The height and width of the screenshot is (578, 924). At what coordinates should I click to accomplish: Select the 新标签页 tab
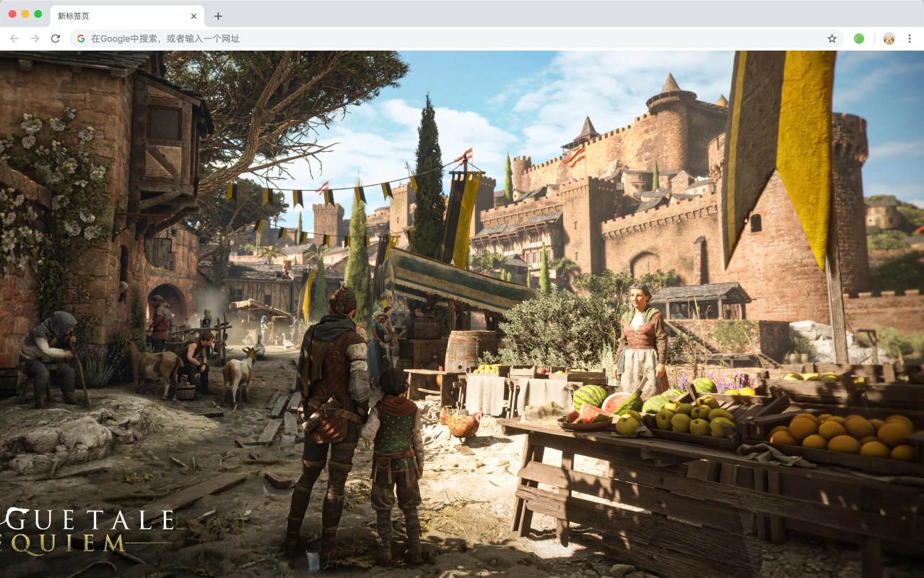[127, 16]
